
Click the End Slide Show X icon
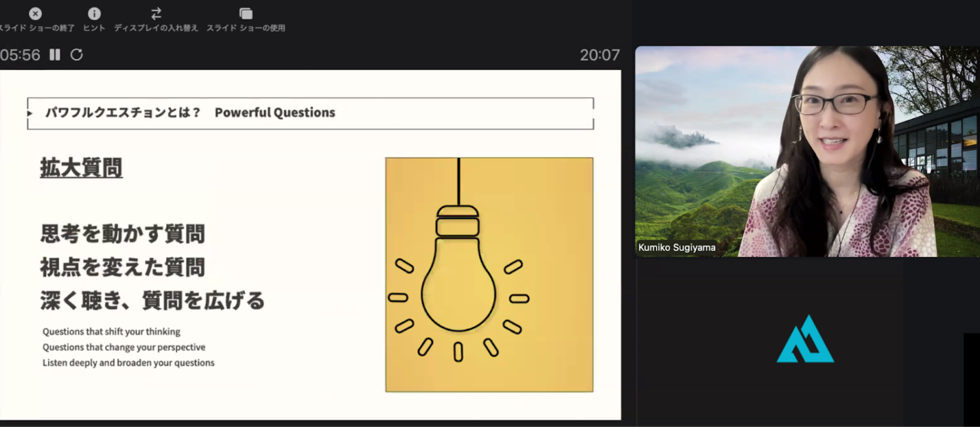pyautogui.click(x=35, y=14)
